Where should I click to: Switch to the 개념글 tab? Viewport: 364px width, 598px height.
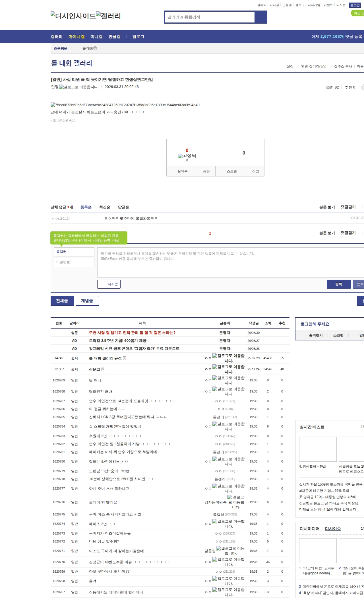[x=87, y=301]
